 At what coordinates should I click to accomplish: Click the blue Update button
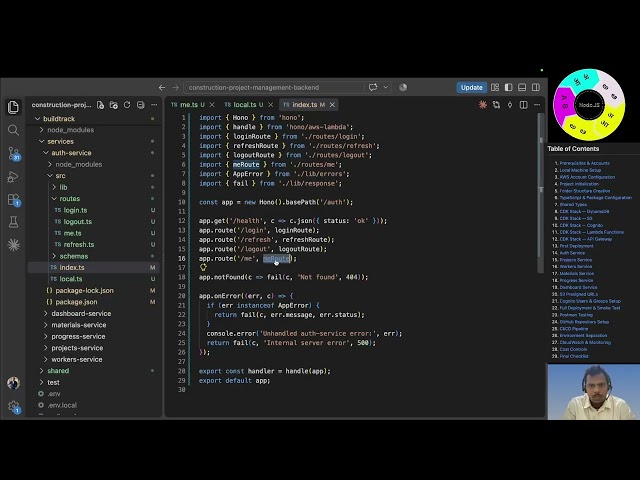471,87
